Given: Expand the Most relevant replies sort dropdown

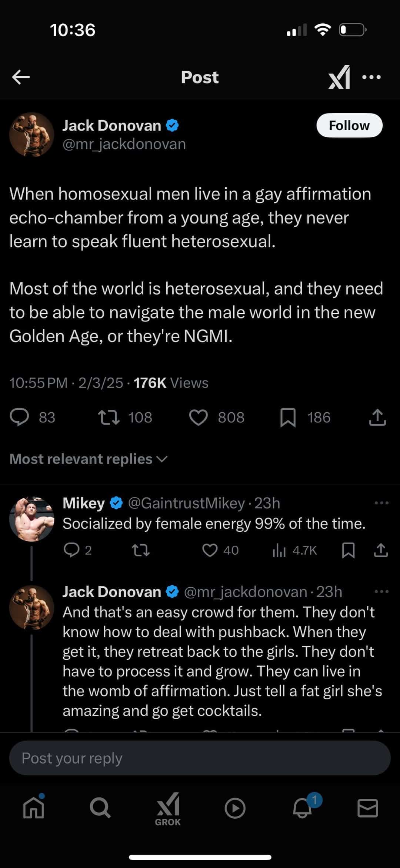Looking at the screenshot, I should pos(89,459).
